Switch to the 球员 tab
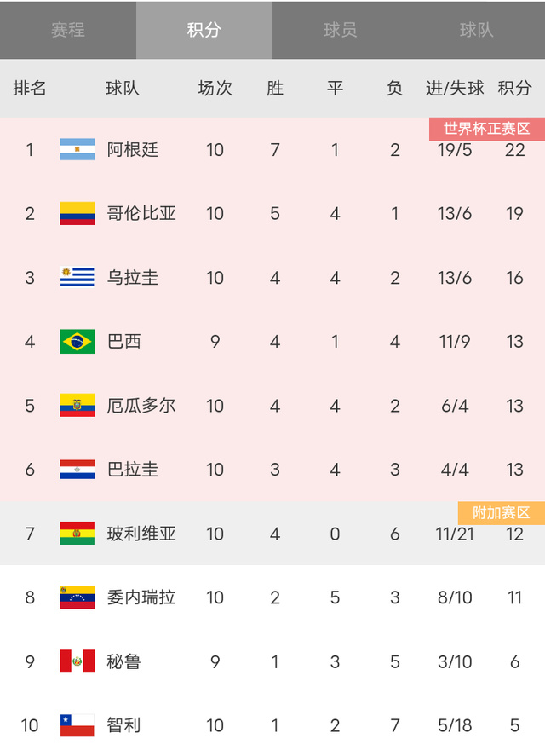Image resolution: width=545 pixels, height=756 pixels. [340, 28]
